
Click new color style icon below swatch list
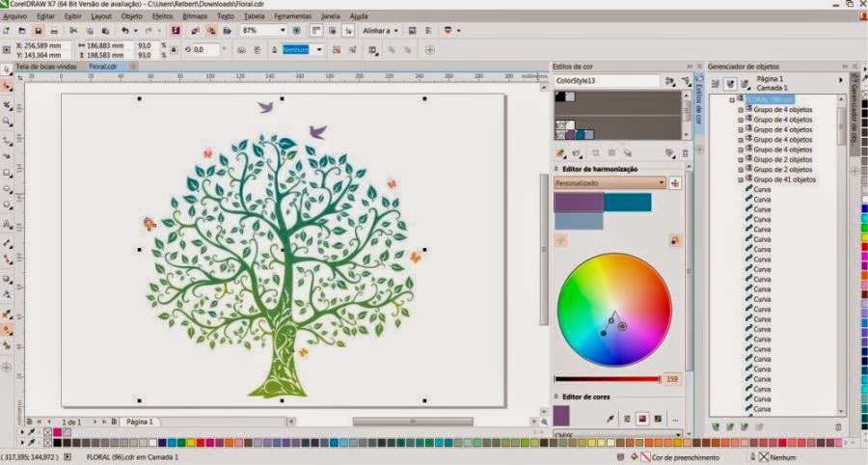pos(560,153)
